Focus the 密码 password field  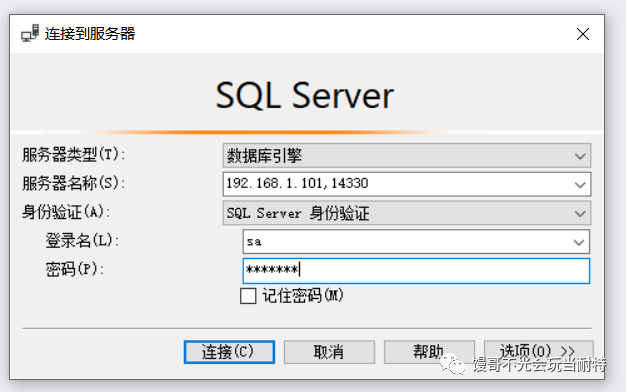pos(416,271)
